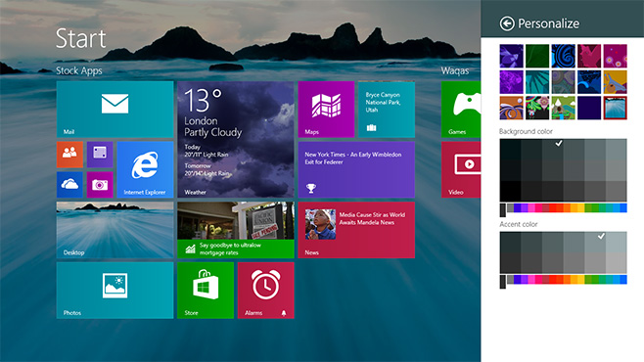Open the Alarms tile

click(x=266, y=291)
